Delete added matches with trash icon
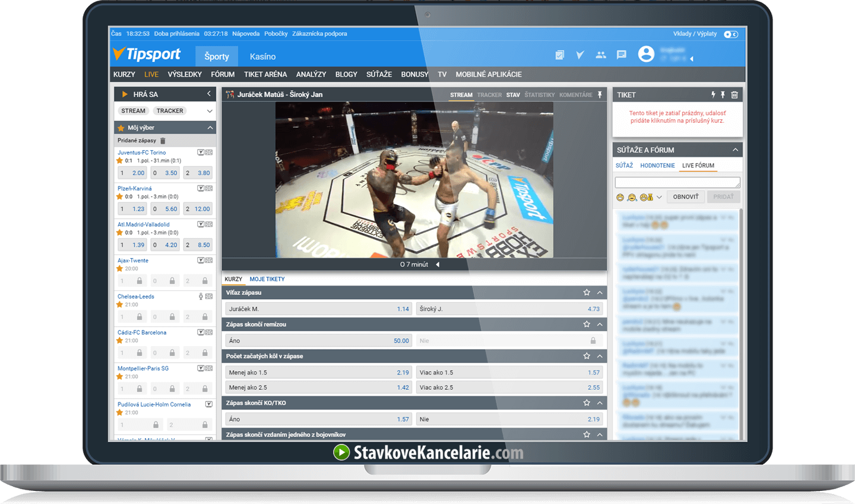Screen dimensions: 855x504 click(x=163, y=141)
